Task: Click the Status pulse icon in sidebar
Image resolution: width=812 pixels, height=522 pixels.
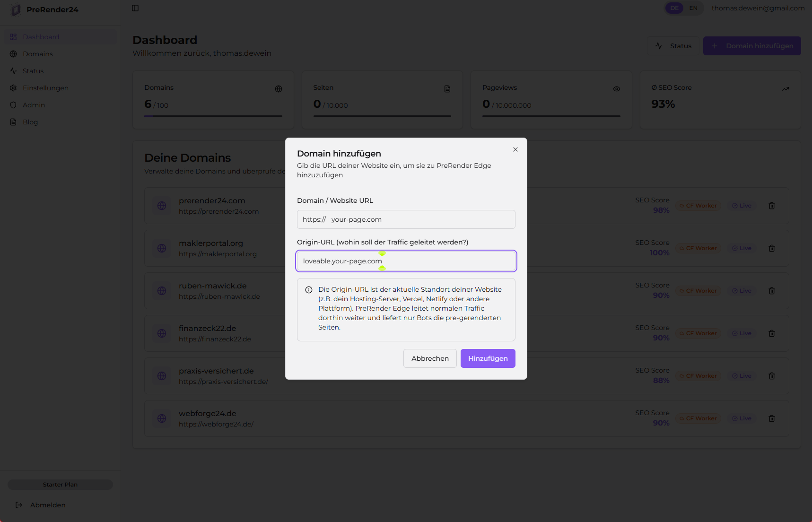Action: [13, 71]
